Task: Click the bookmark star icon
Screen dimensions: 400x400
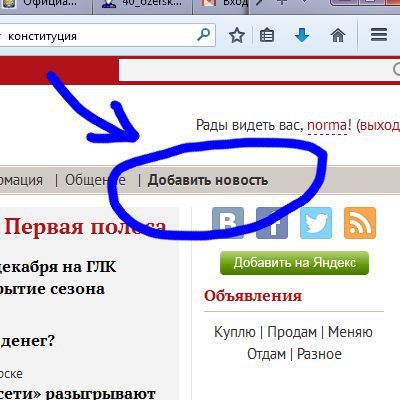Action: (x=237, y=35)
